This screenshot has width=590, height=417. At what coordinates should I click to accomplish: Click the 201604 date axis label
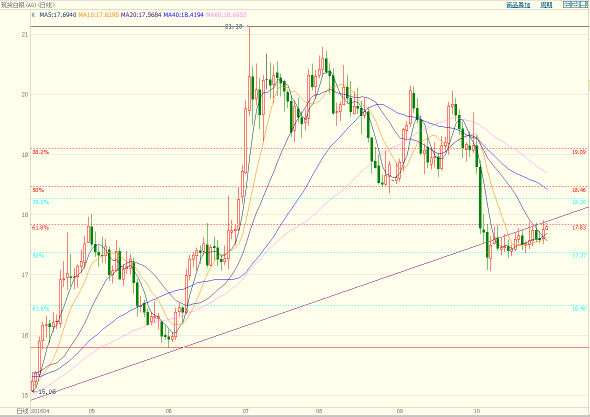click(39, 411)
